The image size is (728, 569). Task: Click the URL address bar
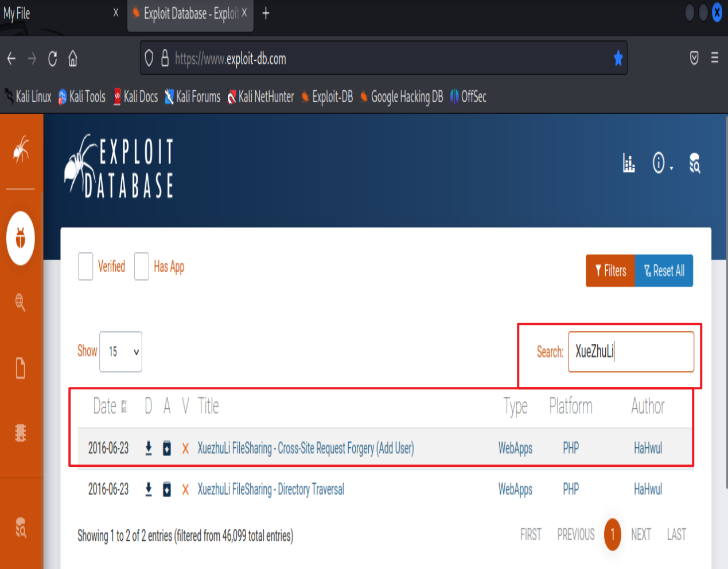point(383,58)
